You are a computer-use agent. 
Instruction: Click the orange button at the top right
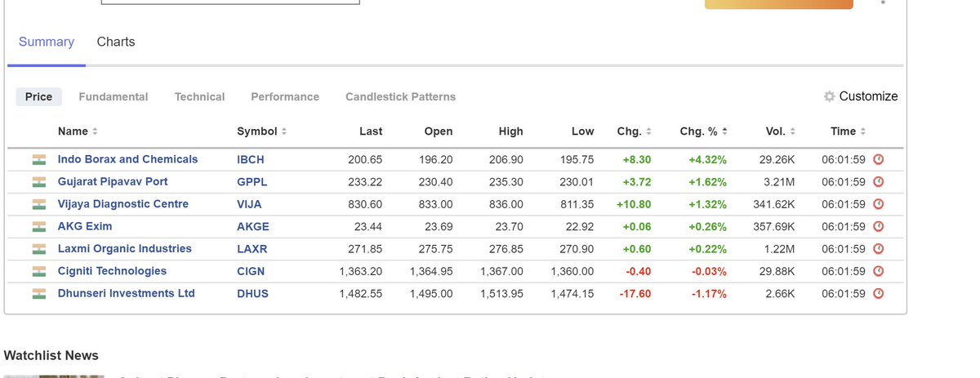[778, 4]
